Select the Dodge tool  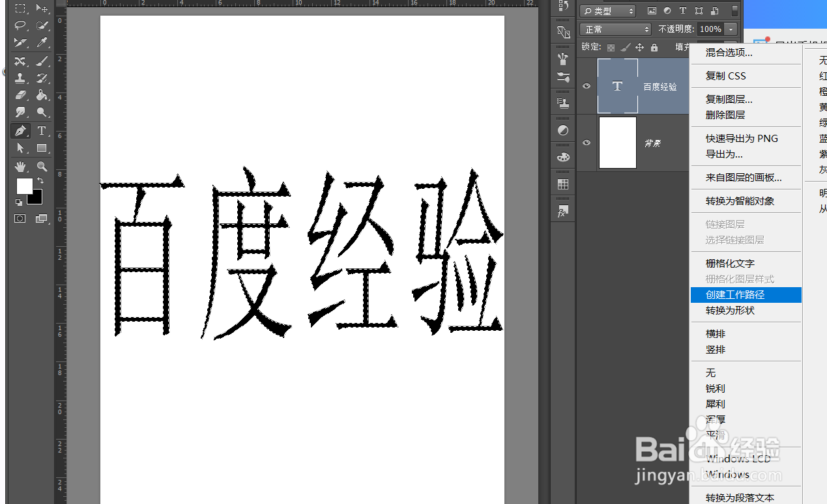(42, 113)
